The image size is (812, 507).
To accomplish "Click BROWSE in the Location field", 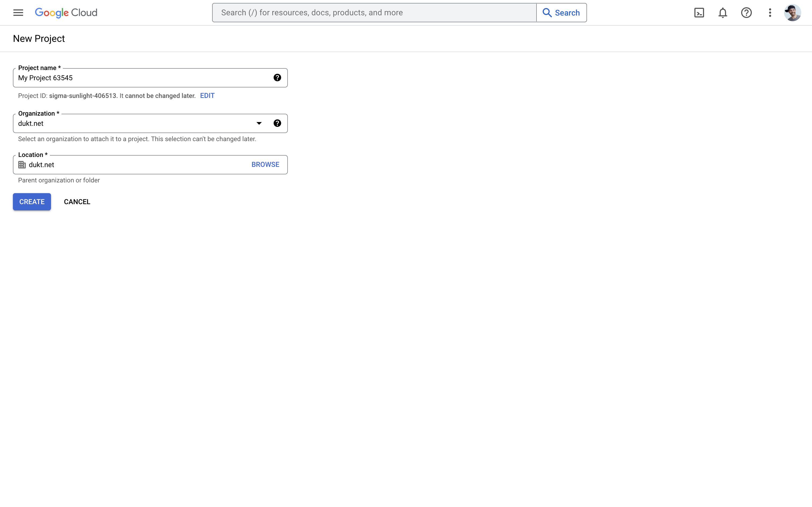I will tap(265, 165).
